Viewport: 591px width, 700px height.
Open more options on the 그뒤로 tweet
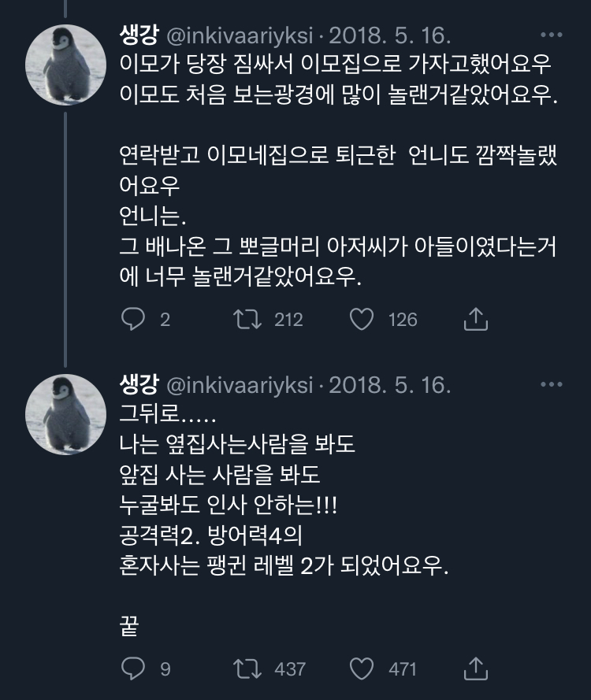552,386
